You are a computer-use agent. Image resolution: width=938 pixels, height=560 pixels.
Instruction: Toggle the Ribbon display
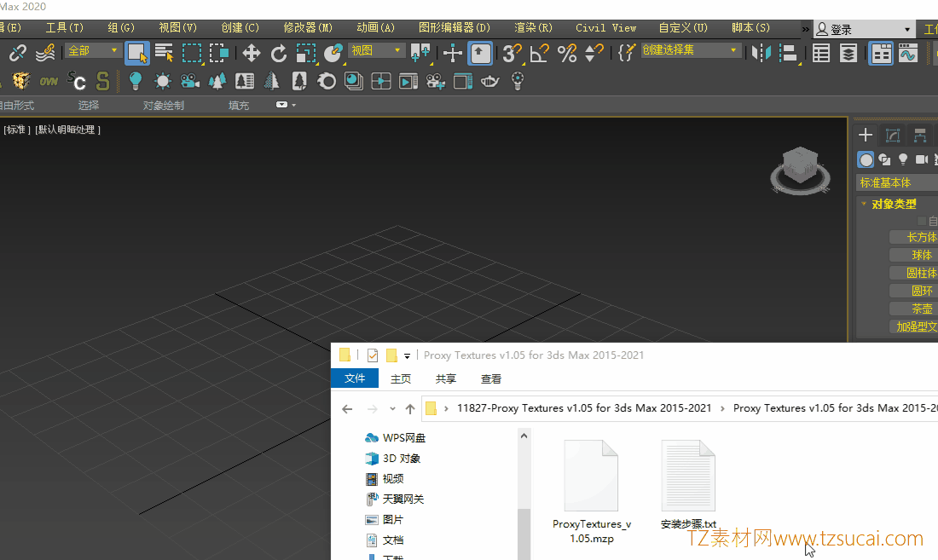881,53
